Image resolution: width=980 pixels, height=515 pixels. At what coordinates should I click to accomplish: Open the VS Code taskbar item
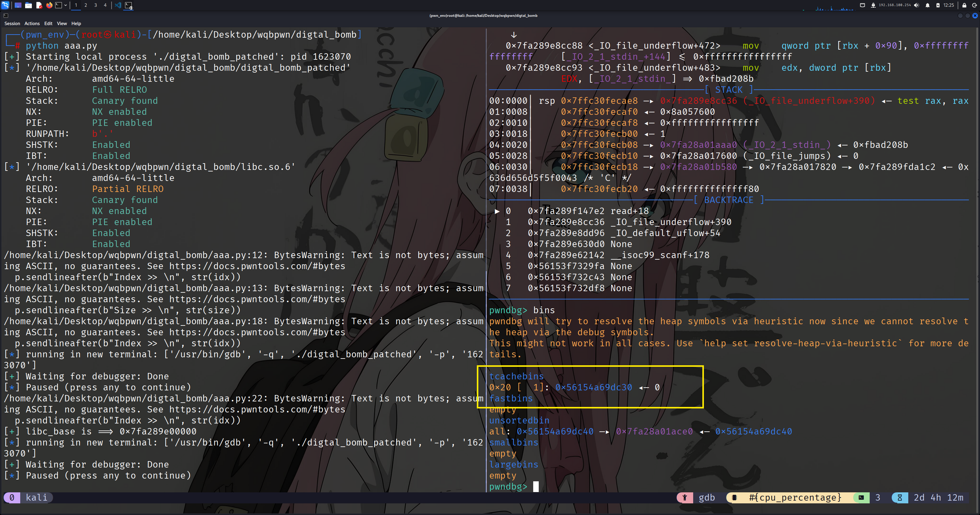click(118, 5)
